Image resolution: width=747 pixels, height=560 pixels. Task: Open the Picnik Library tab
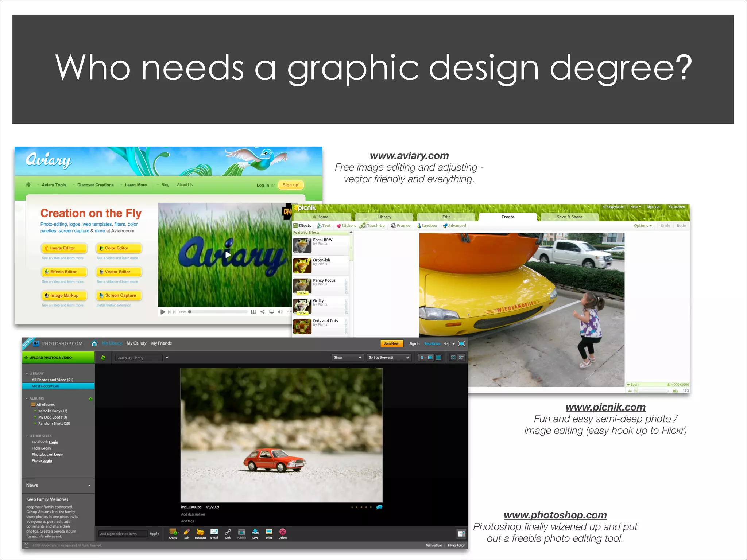pyautogui.click(x=384, y=217)
